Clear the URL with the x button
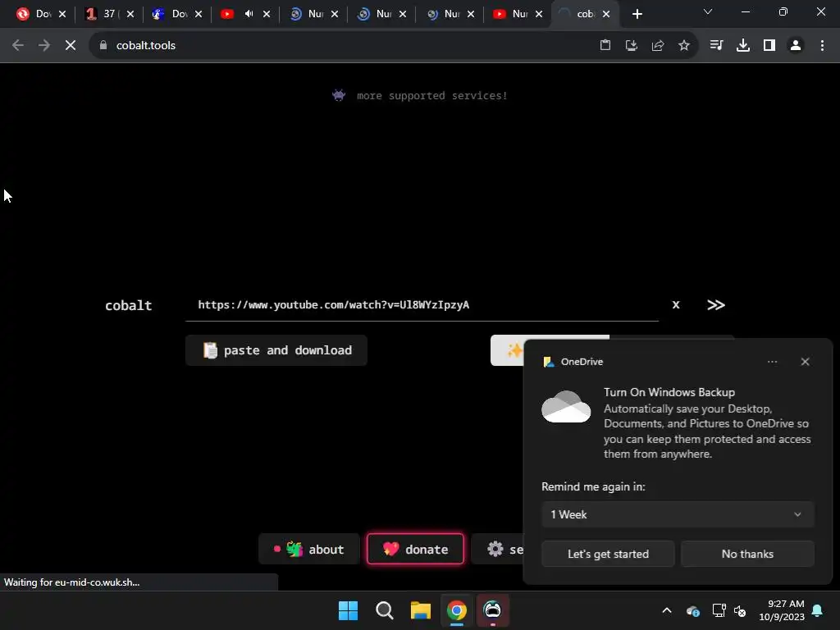840x630 pixels. [676, 305]
